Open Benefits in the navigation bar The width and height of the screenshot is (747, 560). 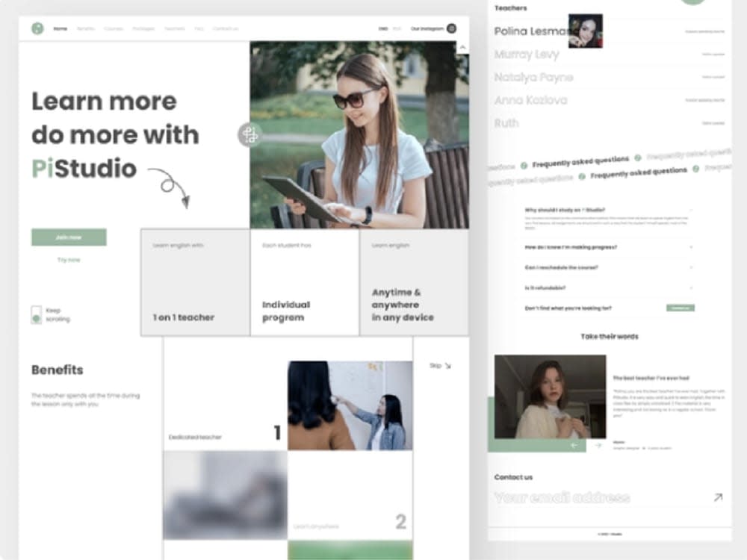click(x=86, y=28)
